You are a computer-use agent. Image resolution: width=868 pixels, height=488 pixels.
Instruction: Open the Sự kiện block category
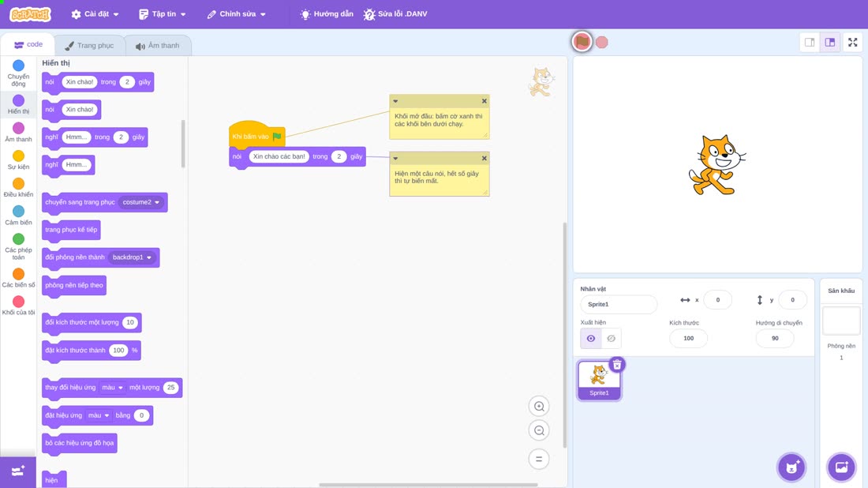coord(18,160)
